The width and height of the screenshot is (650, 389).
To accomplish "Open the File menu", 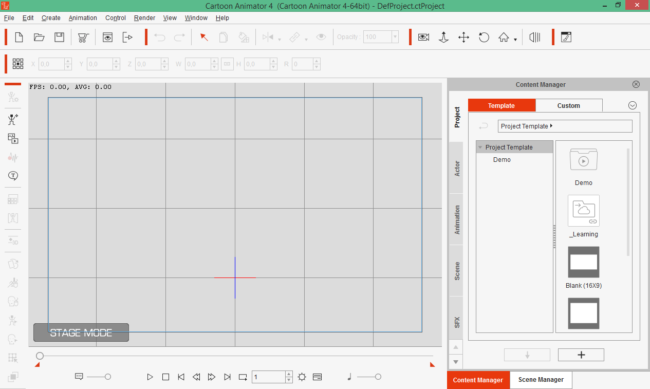I will tap(9, 18).
